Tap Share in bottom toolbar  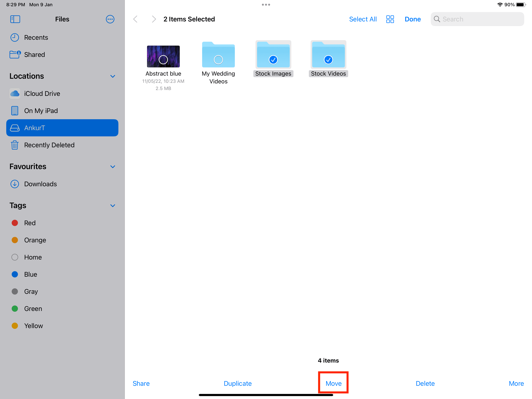[141, 383]
